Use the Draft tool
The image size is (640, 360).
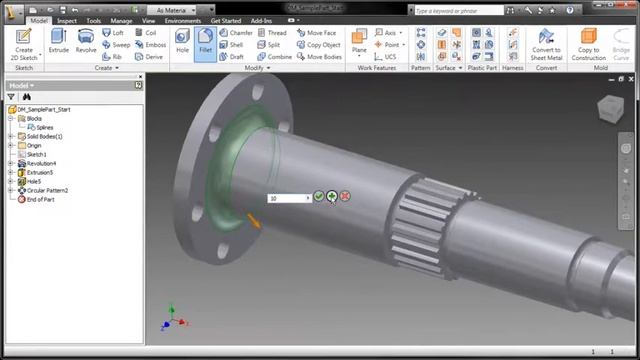(x=231, y=57)
